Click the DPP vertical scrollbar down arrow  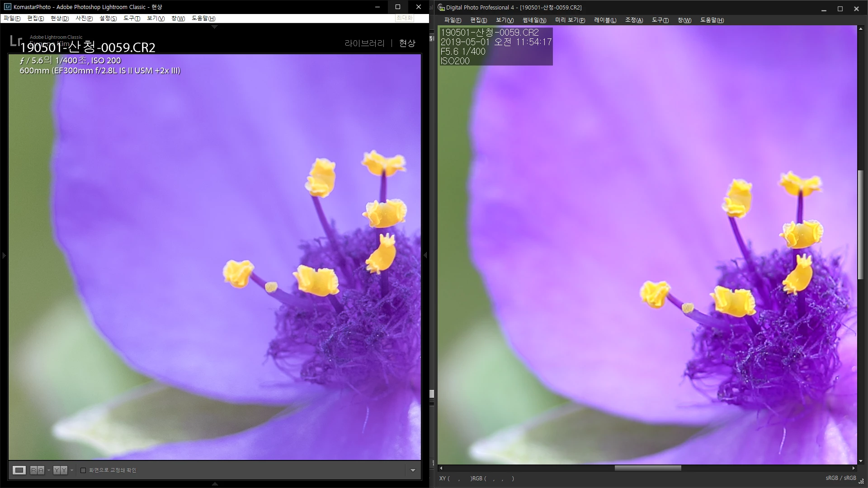point(860,461)
